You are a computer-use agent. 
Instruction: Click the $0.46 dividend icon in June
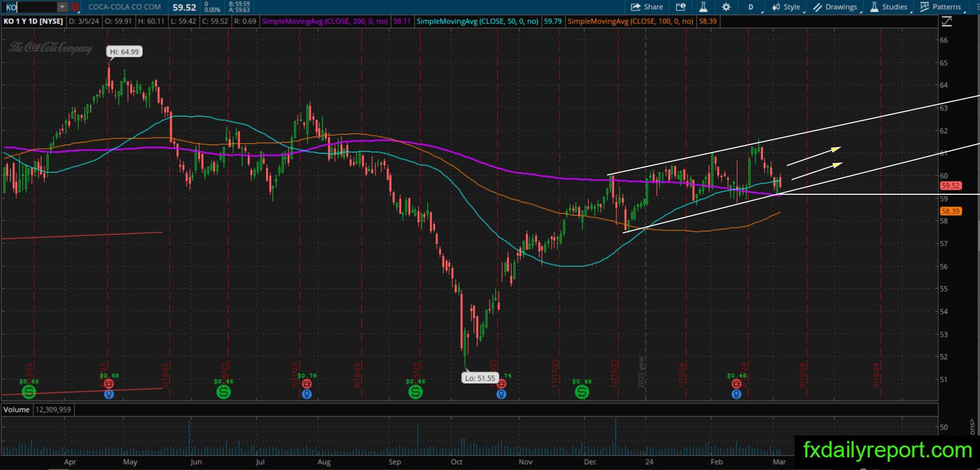pos(223,392)
